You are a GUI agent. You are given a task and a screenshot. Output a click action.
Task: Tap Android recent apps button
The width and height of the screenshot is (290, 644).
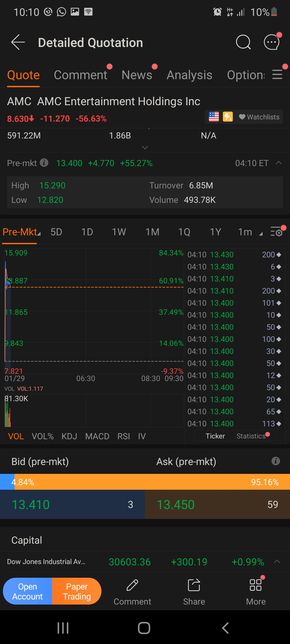click(x=63, y=628)
